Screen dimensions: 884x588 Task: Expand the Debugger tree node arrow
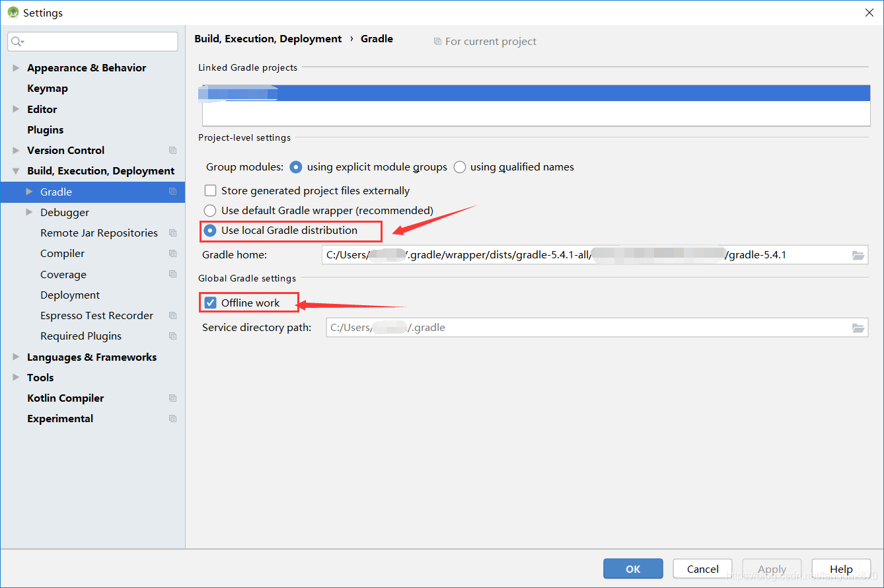tap(29, 212)
